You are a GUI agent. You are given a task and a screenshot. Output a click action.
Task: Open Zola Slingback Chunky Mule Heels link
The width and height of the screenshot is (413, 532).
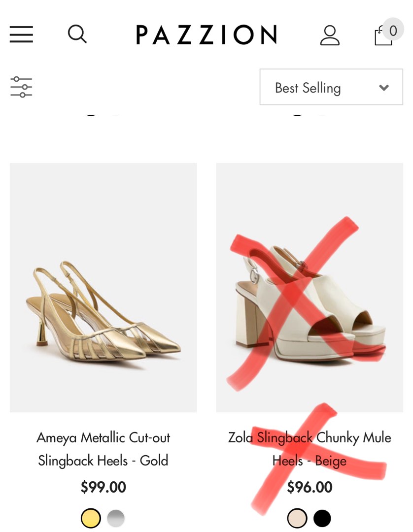(309, 449)
